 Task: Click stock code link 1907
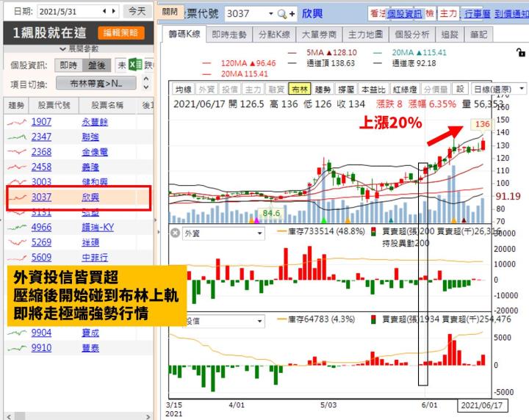click(41, 122)
